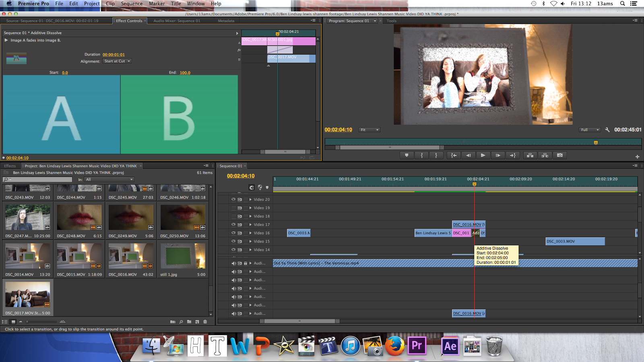Image resolution: width=644 pixels, height=362 pixels.
Task: Open the Clip menu
Action: [x=110, y=4]
